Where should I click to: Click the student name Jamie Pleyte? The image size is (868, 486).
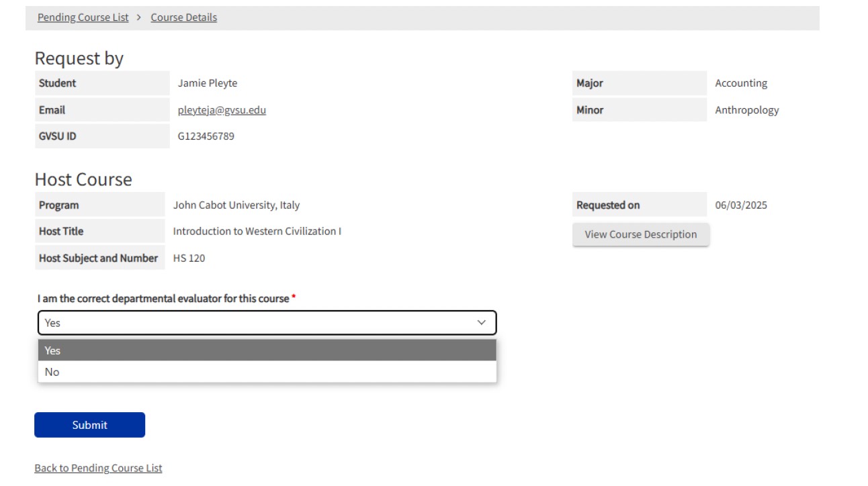207,83
